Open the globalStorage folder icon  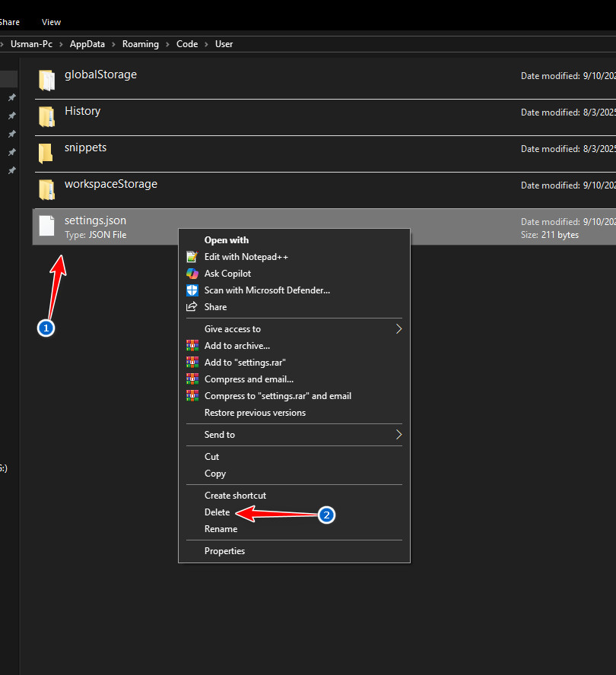46,80
